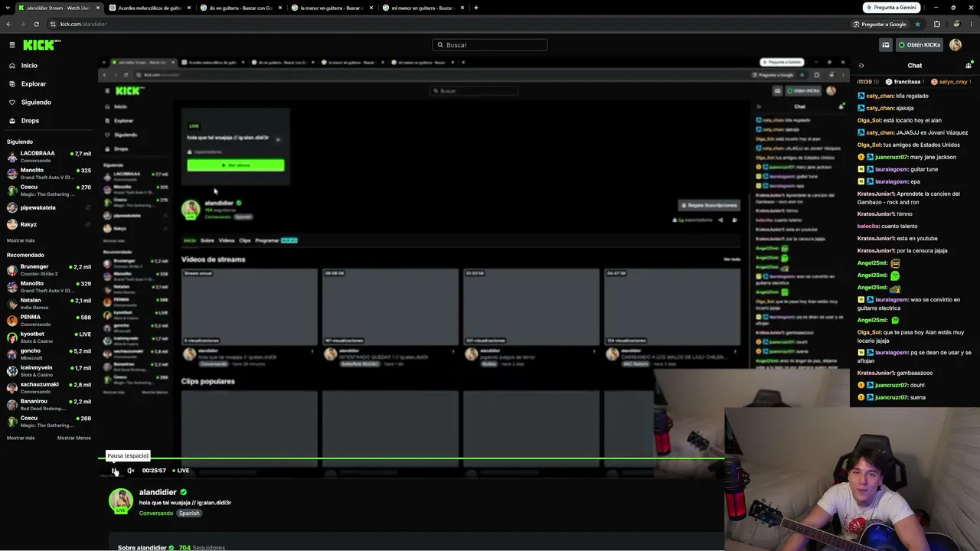Viewport: 980px width, 551px height.
Task: Open the Kick user avatar menu
Action: pos(955,45)
